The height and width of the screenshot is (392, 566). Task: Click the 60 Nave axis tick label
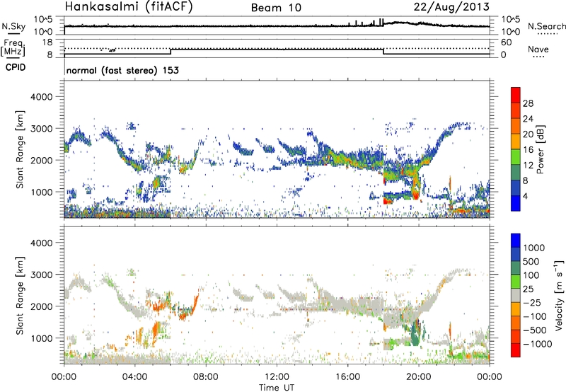[x=507, y=42]
